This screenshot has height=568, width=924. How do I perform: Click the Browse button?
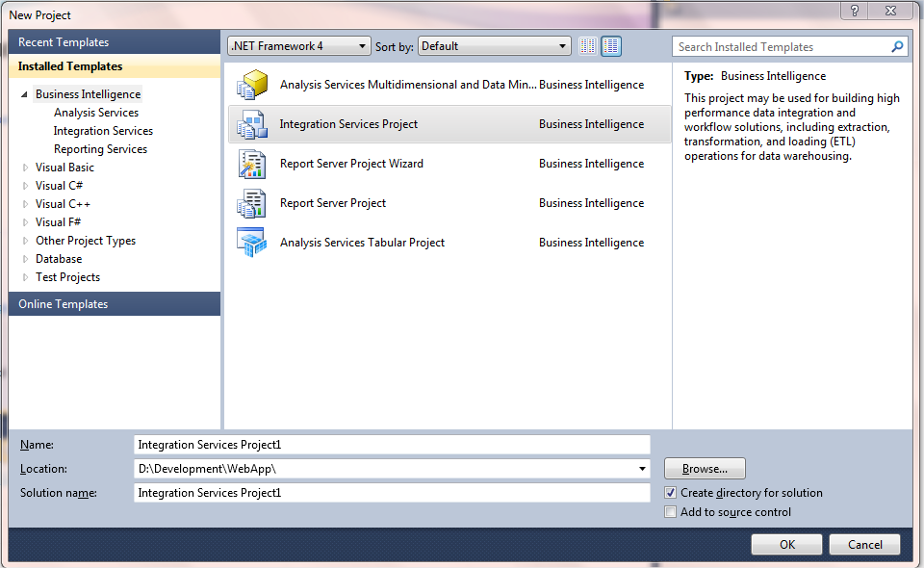pos(705,469)
